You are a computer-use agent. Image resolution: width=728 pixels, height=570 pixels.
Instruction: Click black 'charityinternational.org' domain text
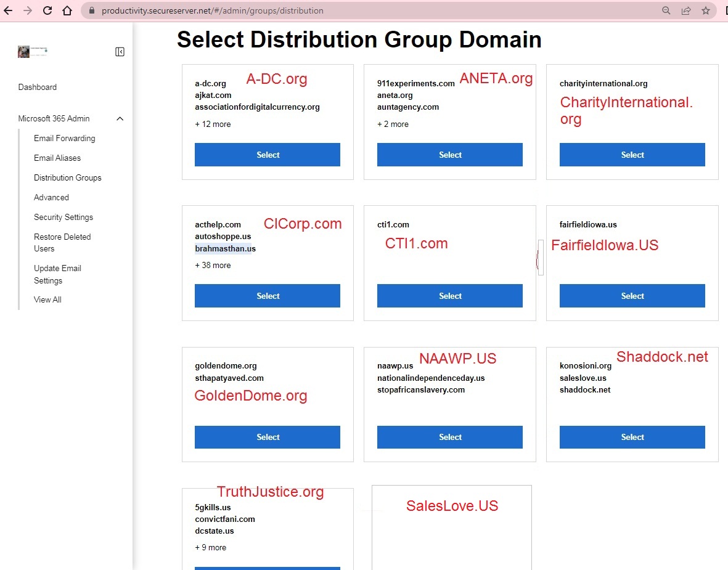[603, 84]
